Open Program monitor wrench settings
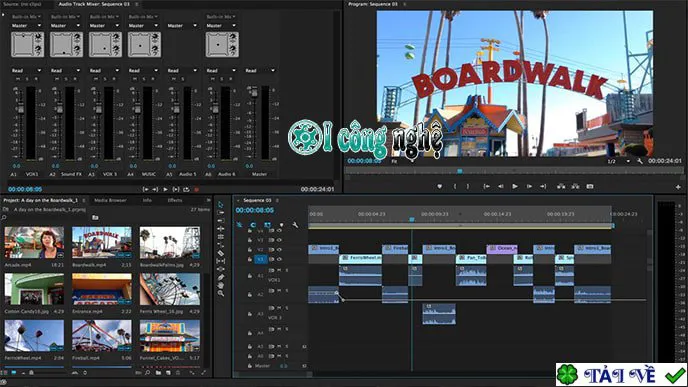 point(640,161)
